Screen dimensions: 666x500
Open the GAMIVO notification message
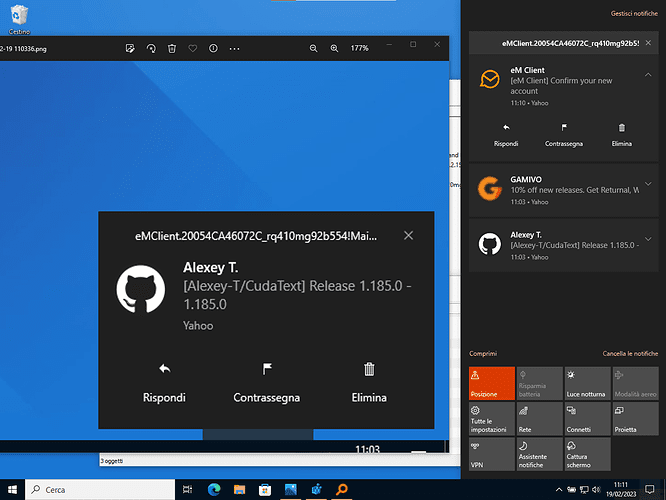coord(564,190)
